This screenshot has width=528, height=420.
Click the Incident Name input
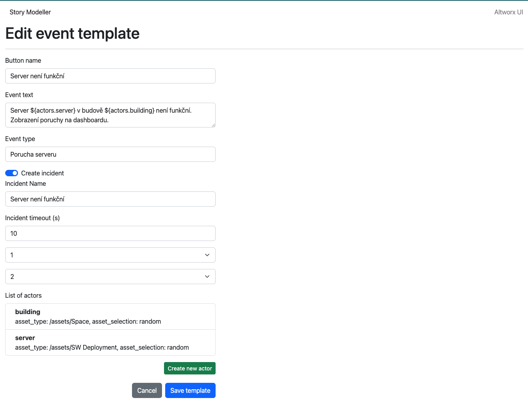110,199
